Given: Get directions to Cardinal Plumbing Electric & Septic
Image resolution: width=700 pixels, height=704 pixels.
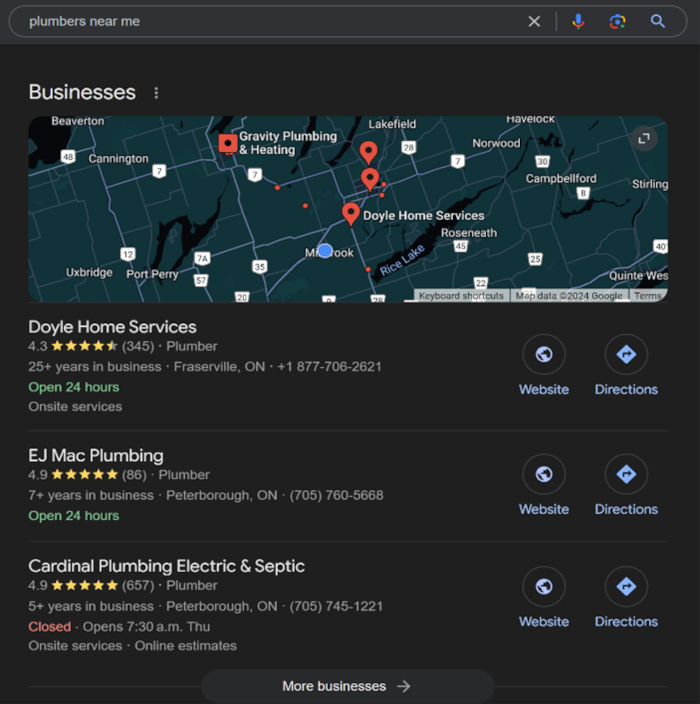Looking at the screenshot, I should (626, 597).
